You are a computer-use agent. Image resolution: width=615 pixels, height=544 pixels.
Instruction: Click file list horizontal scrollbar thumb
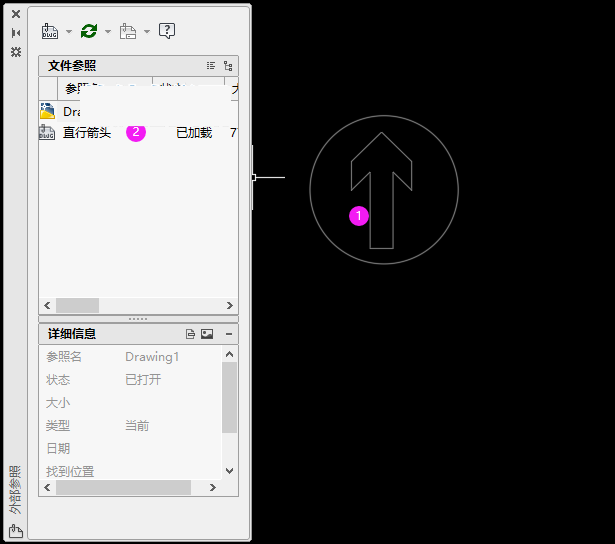pyautogui.click(x=77, y=306)
